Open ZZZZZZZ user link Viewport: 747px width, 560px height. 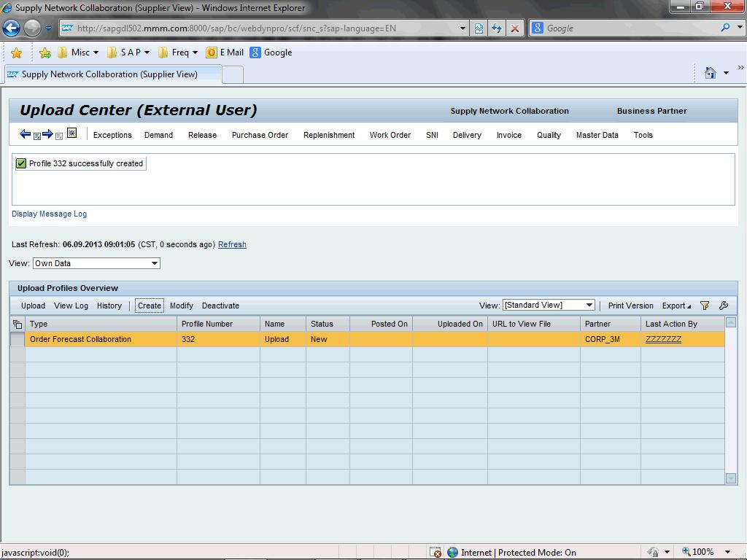[x=663, y=339]
